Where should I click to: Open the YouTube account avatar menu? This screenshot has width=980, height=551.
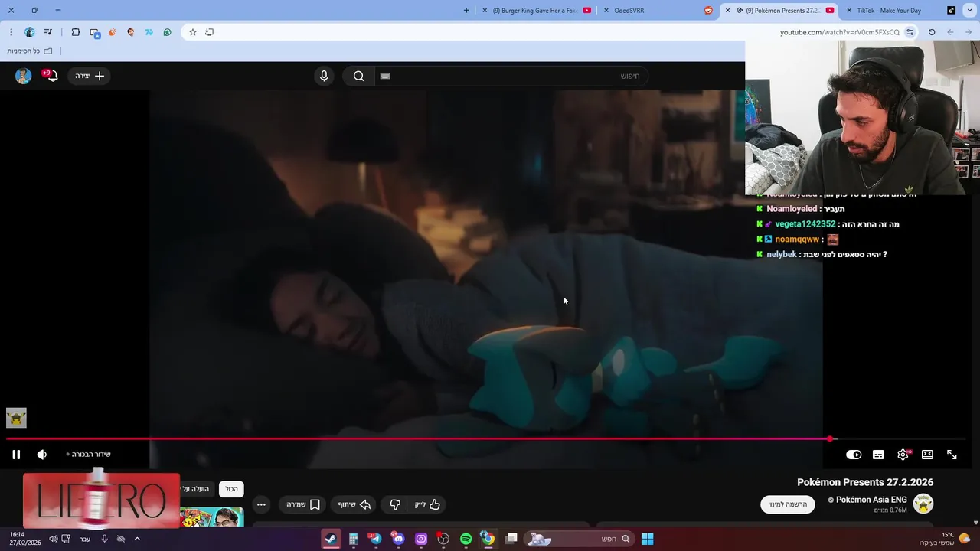pos(24,76)
